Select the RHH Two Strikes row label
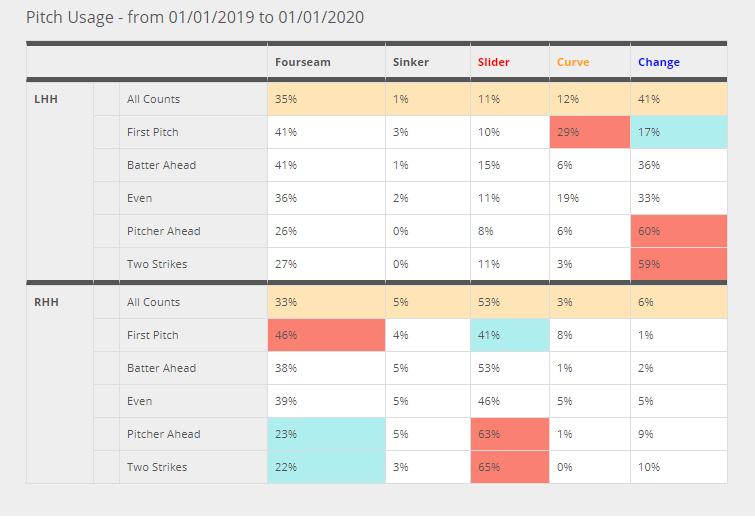The width and height of the screenshot is (755, 519). [157, 467]
